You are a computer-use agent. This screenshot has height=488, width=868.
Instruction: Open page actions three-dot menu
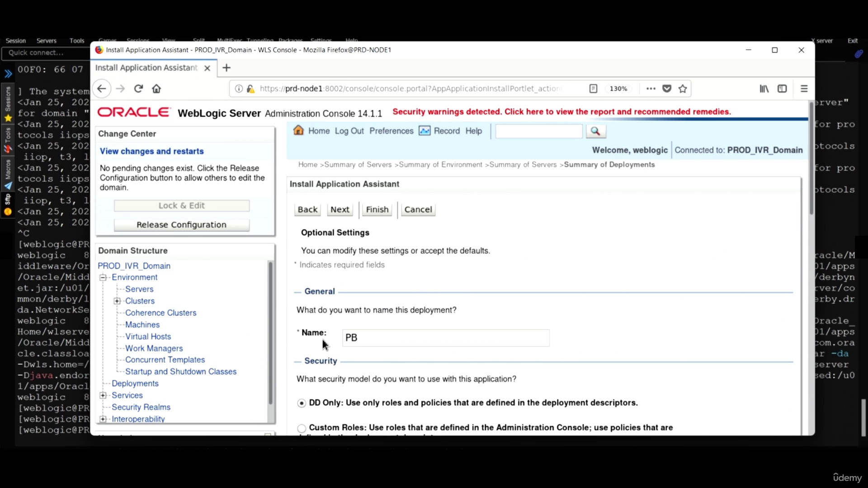click(651, 89)
